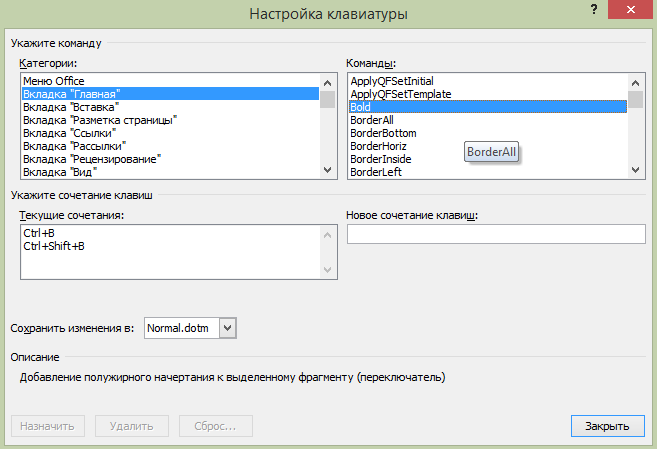This screenshot has height=449, width=657.
Task: Select category Вкладка "Рассылки"
Action: (171, 146)
